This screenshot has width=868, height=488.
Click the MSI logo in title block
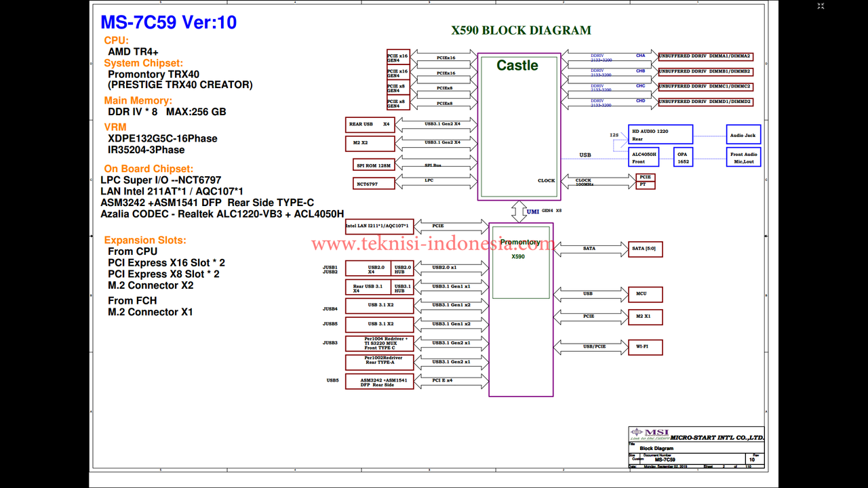click(x=650, y=434)
